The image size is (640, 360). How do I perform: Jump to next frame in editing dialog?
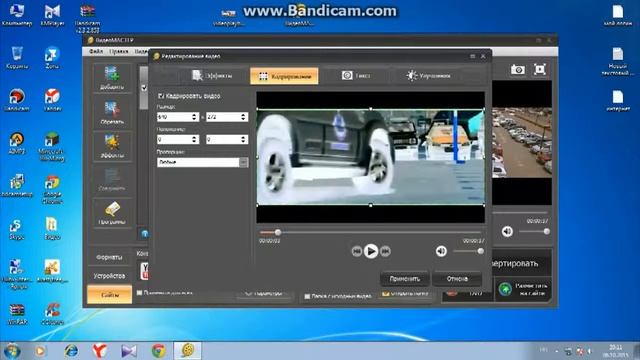tap(385, 251)
